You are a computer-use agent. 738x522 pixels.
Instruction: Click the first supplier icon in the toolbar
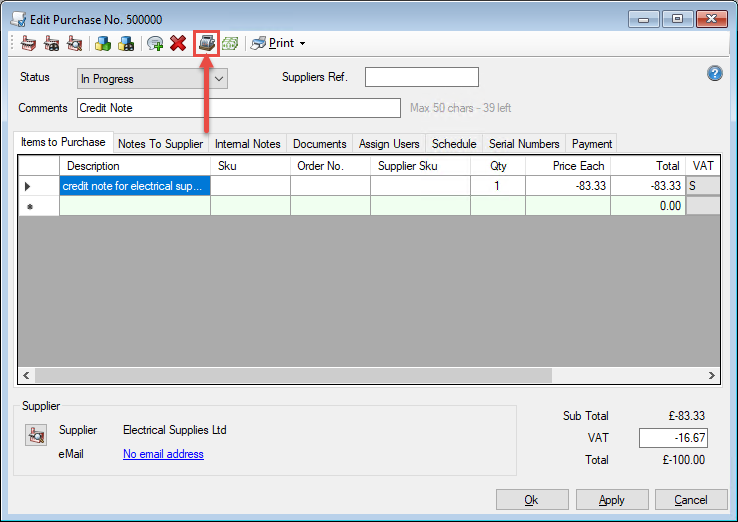[29, 43]
